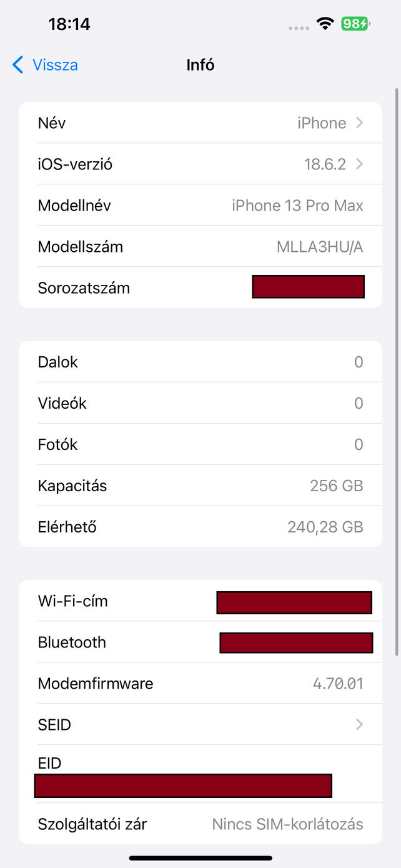401x868 pixels.
Task: Select the Modellszám row
Action: (200, 247)
